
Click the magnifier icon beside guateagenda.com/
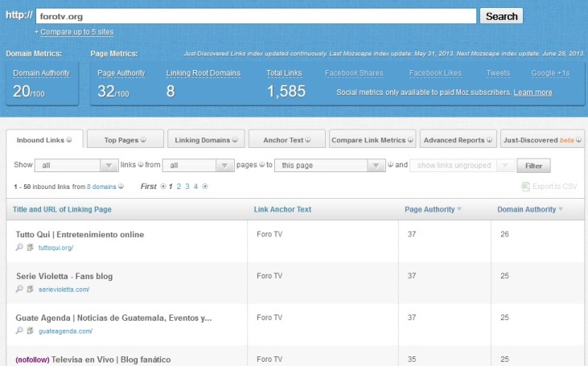[19, 331]
